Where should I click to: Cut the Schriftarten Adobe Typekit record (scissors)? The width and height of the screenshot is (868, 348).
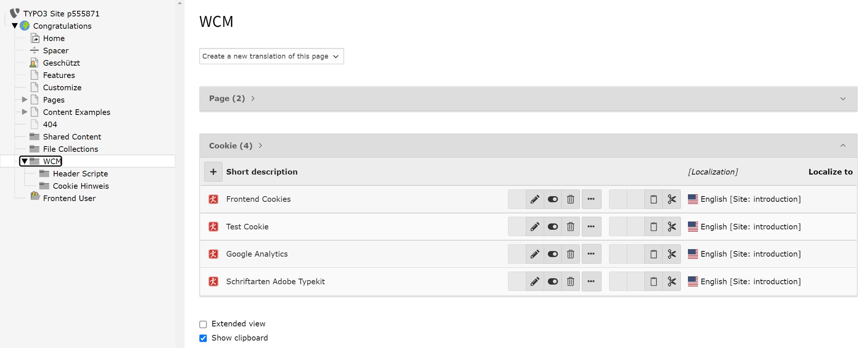tap(672, 282)
